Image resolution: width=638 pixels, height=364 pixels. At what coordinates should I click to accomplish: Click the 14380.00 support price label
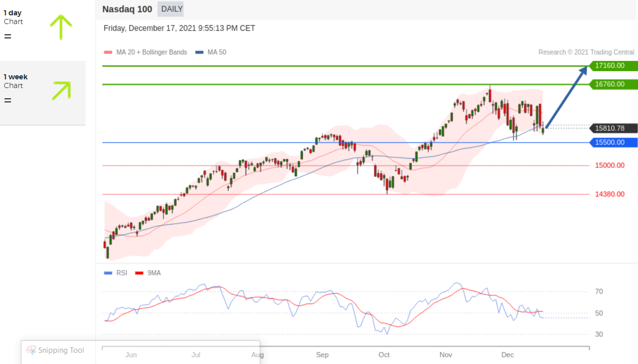click(609, 194)
